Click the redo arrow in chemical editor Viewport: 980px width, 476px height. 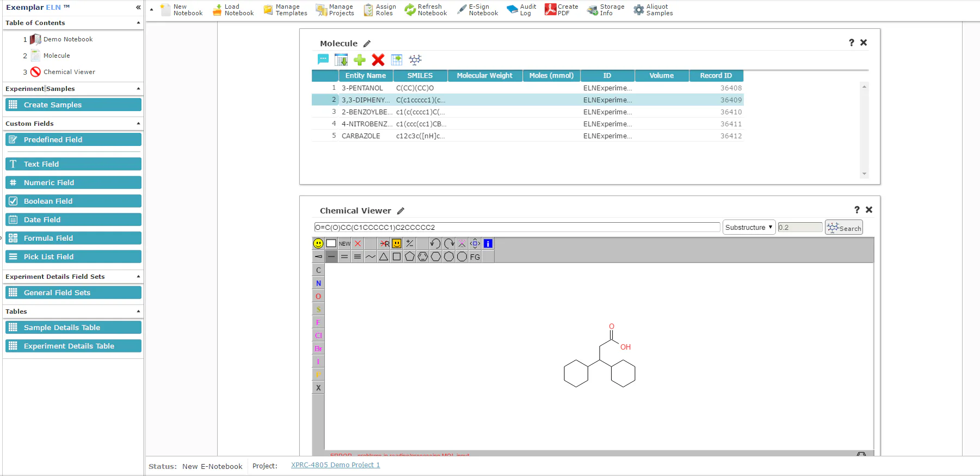point(449,243)
